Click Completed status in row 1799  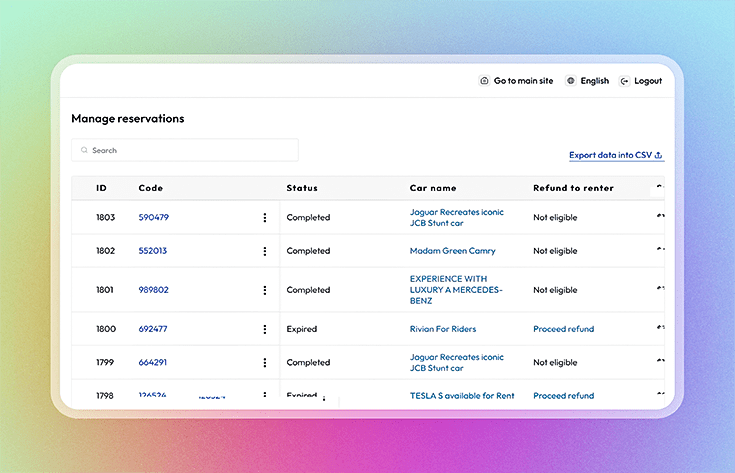pyautogui.click(x=308, y=362)
